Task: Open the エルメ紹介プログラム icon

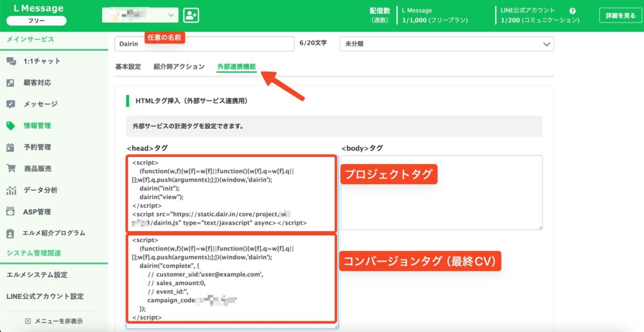Action: click(11, 233)
